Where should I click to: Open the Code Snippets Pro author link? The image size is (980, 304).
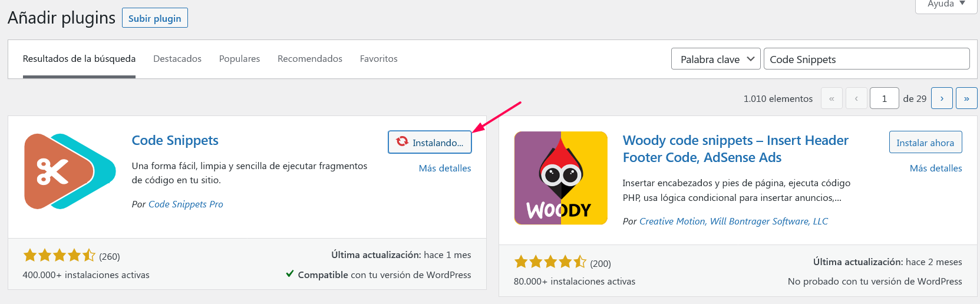(186, 204)
